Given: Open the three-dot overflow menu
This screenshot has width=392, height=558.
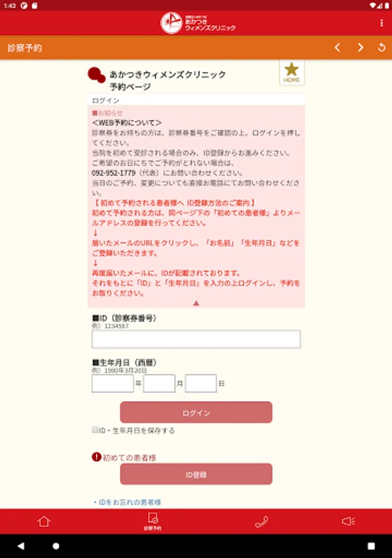Looking at the screenshot, I should click(x=381, y=23).
